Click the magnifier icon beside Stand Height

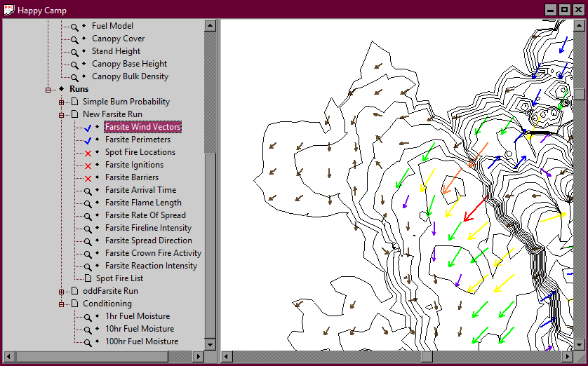pyautogui.click(x=74, y=52)
